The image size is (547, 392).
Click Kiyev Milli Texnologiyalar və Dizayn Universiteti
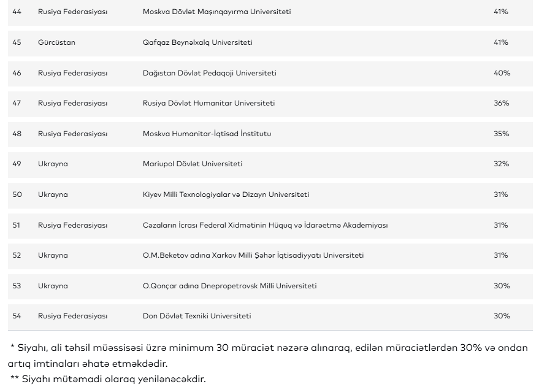[226, 194]
